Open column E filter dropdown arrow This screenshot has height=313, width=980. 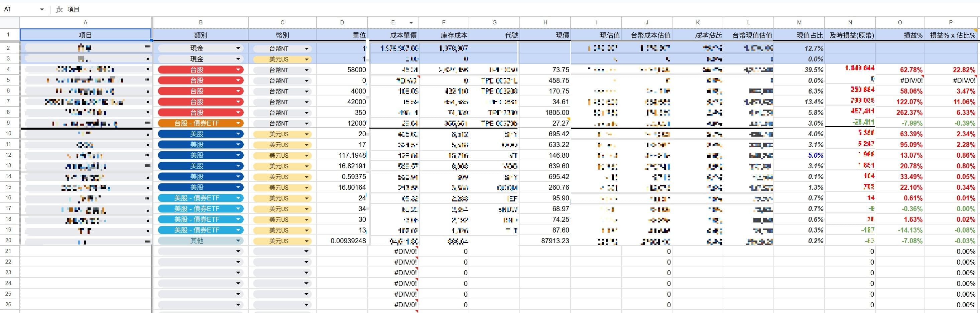pyautogui.click(x=411, y=23)
